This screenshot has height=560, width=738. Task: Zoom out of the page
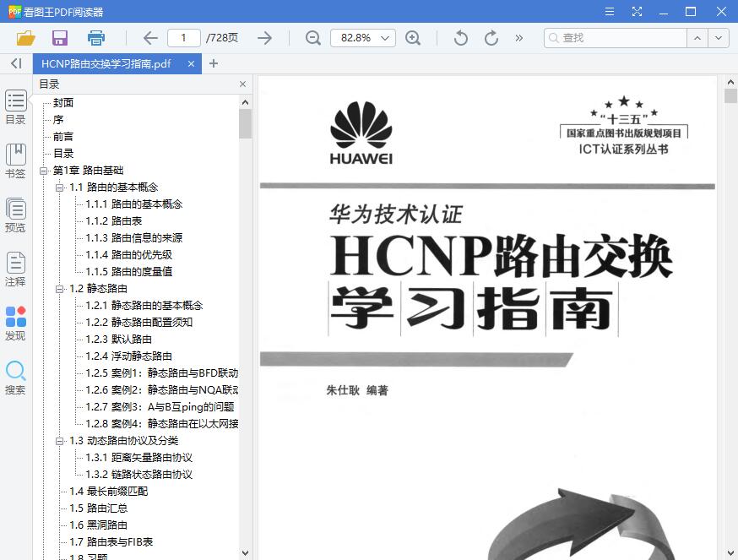click(x=312, y=38)
